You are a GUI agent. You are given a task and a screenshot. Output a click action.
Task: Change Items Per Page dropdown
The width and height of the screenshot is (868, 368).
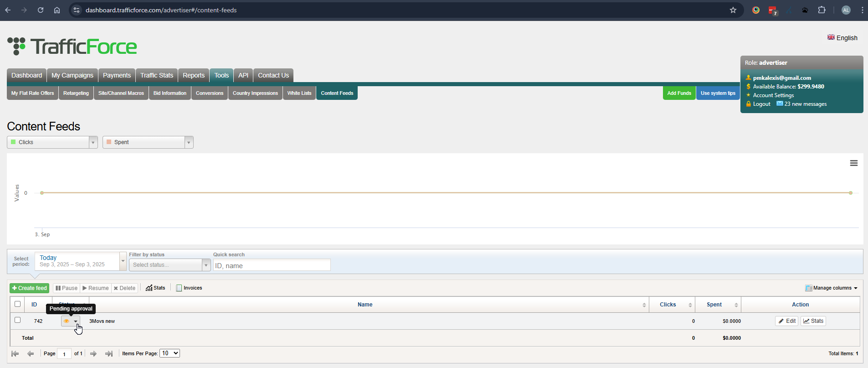[x=169, y=353]
